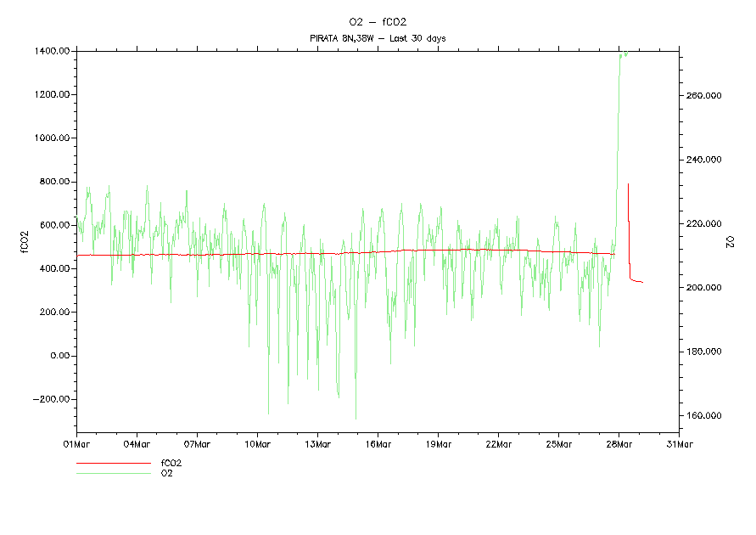Select the O2 legend label text
The width and height of the screenshot is (756, 535).
pyautogui.click(x=167, y=473)
